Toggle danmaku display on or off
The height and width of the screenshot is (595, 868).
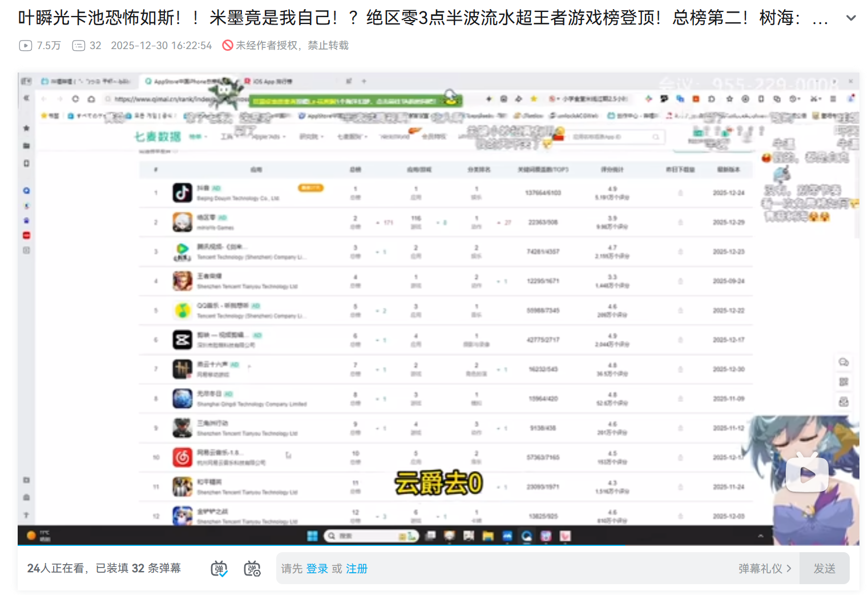[x=219, y=569]
